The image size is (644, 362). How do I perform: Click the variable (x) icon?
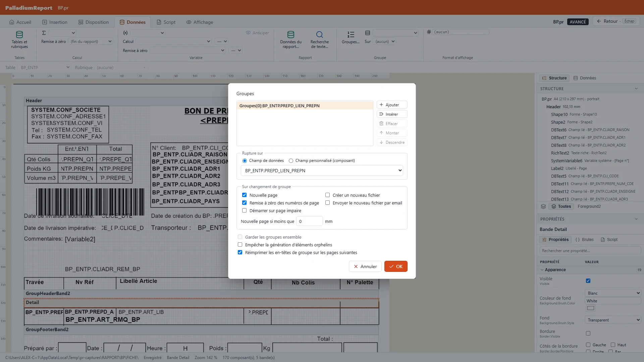click(x=125, y=33)
